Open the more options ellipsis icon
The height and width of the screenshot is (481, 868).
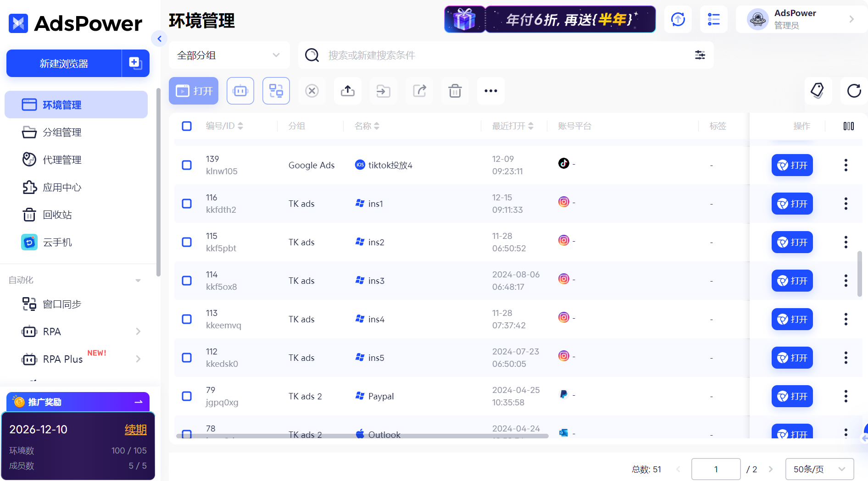coord(490,91)
